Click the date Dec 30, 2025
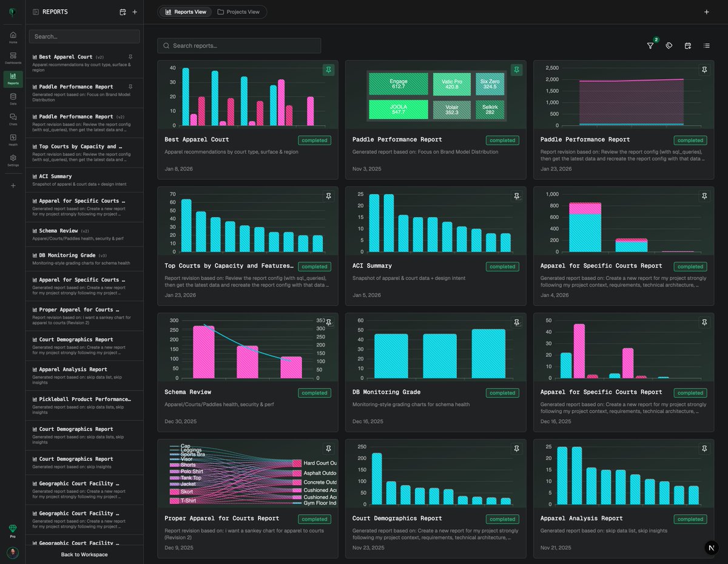This screenshot has width=728, height=564. 181,421
